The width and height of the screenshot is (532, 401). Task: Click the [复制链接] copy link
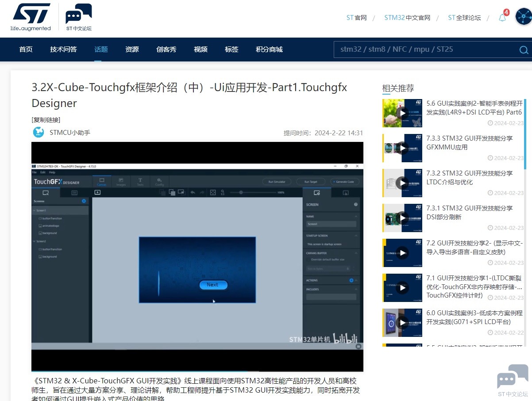(46, 119)
